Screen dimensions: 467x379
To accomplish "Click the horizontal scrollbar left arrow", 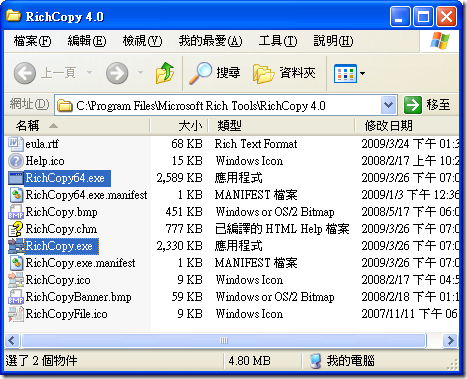I will (12, 340).
